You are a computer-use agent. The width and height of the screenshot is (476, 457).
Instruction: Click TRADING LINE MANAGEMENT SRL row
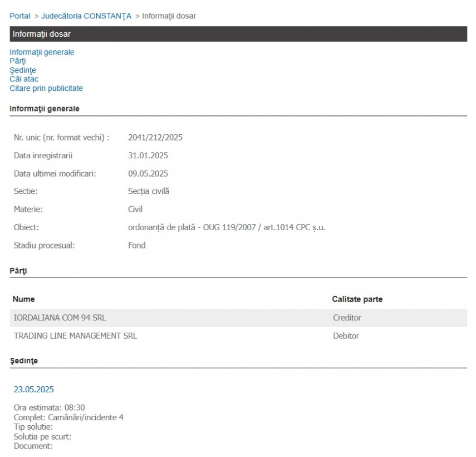[x=238, y=336]
